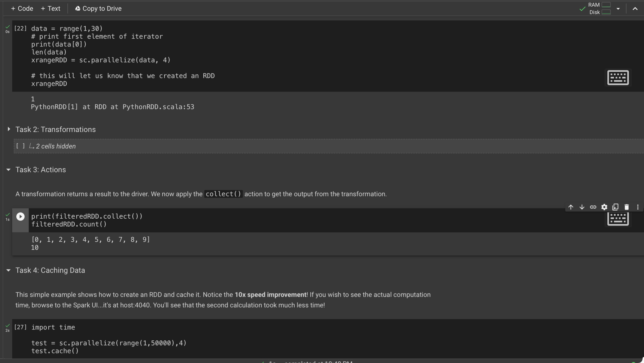
Task: Click the Copy to Drive button
Action: coord(98,8)
